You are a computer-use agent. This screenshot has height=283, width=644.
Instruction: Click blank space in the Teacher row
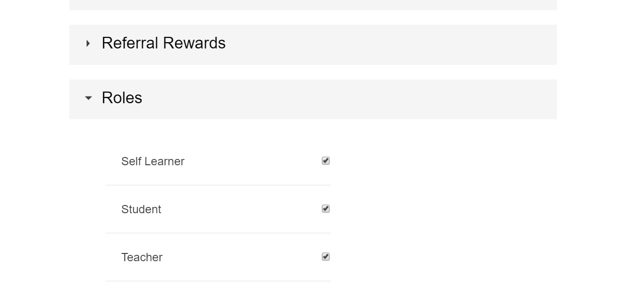point(242,257)
